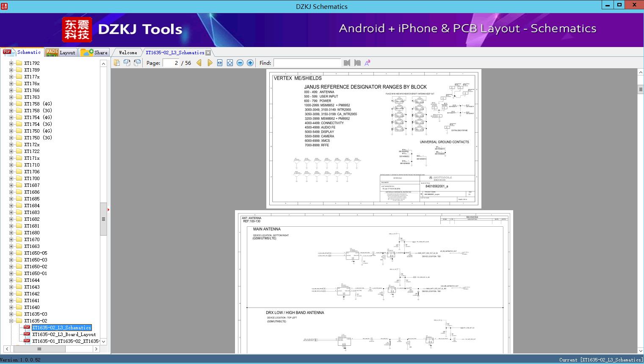644x364 pixels.
Task: Click the XT1722 folder icon
Action: 19,151
